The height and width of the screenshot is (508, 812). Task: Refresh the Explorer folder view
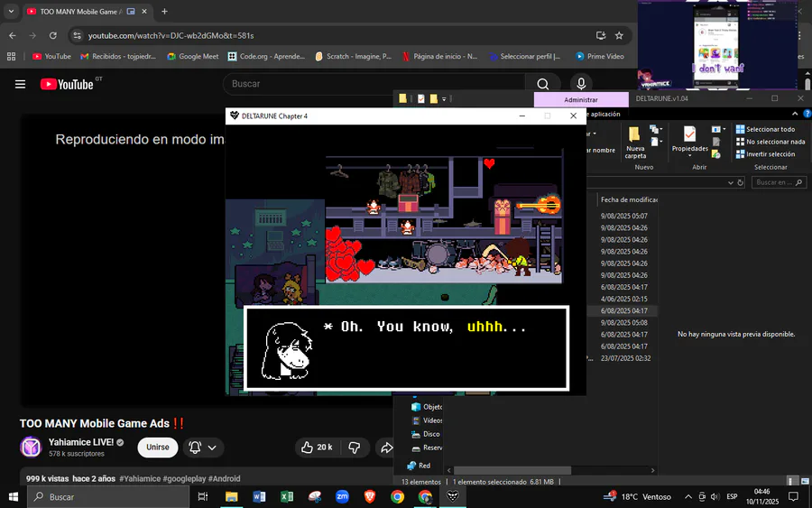tap(740, 182)
